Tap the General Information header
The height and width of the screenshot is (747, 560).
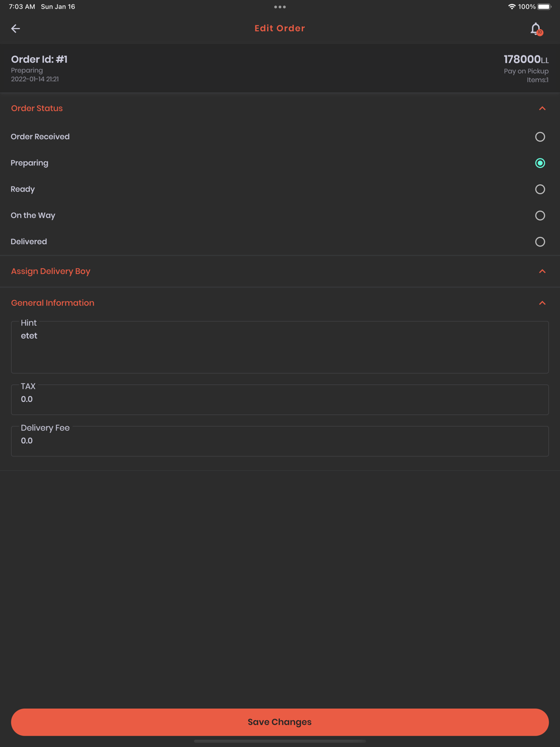53,303
